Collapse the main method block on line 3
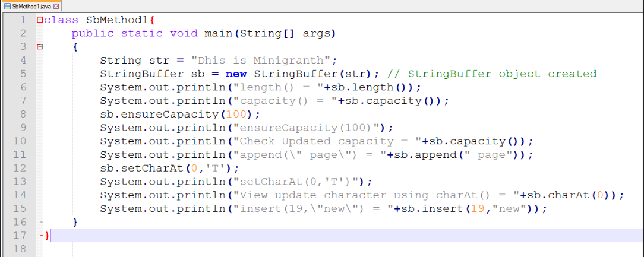 click(x=39, y=46)
